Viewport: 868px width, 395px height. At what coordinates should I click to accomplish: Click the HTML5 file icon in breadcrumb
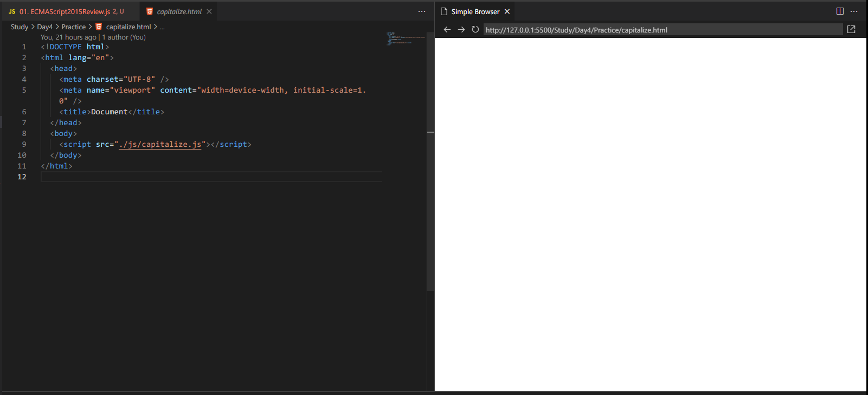99,27
